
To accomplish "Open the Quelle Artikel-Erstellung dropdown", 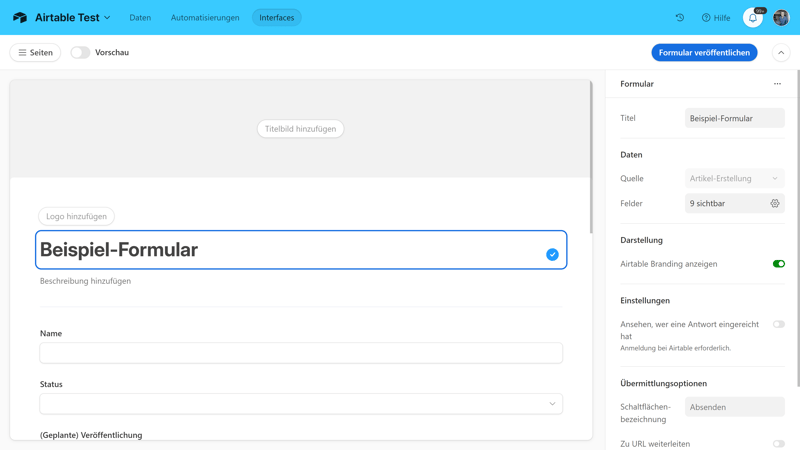I will (x=734, y=179).
